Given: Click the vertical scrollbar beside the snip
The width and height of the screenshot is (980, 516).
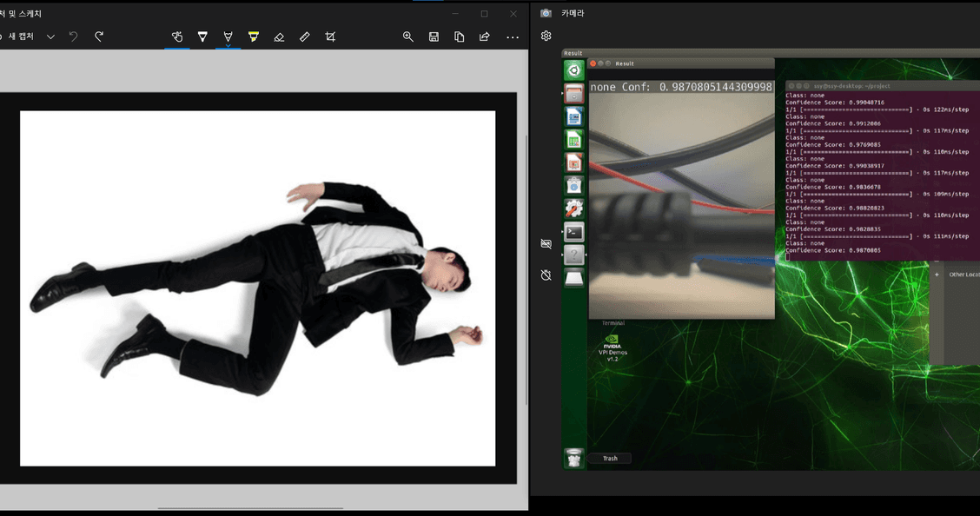Looking at the screenshot, I should tap(526, 269).
